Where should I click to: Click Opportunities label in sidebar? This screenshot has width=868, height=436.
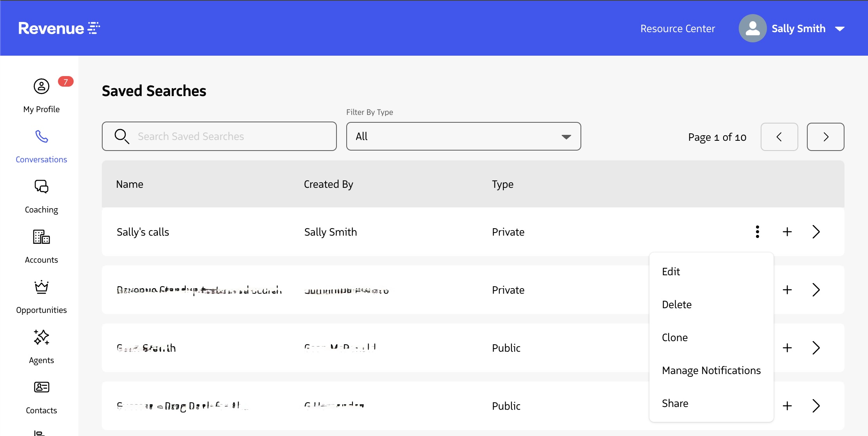(x=42, y=310)
